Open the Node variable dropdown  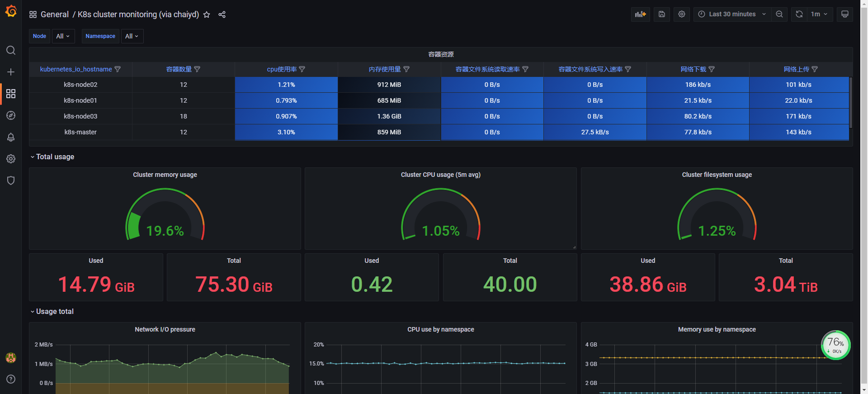pos(63,36)
